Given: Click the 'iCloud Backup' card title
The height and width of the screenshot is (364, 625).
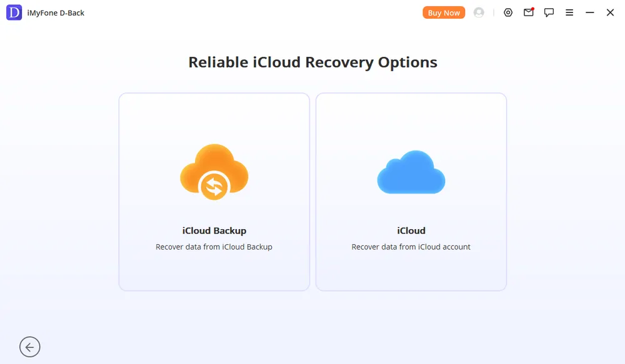Looking at the screenshot, I should [214, 230].
